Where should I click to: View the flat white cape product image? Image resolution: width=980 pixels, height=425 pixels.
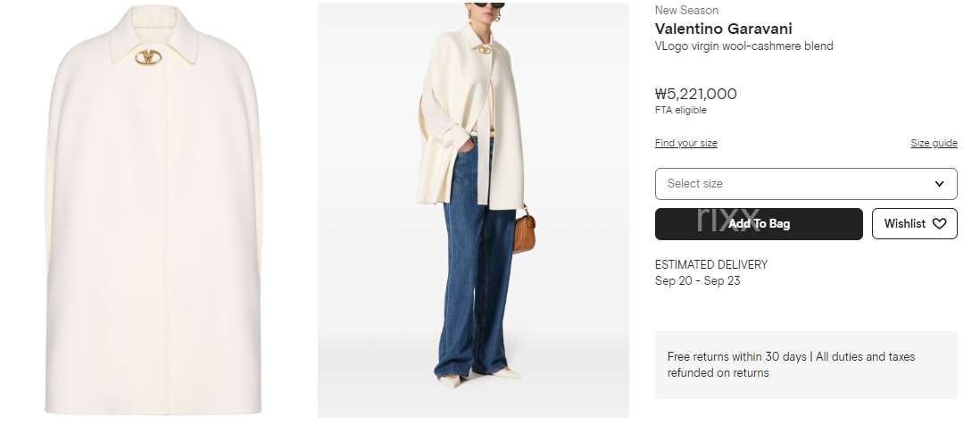pyautogui.click(x=154, y=209)
